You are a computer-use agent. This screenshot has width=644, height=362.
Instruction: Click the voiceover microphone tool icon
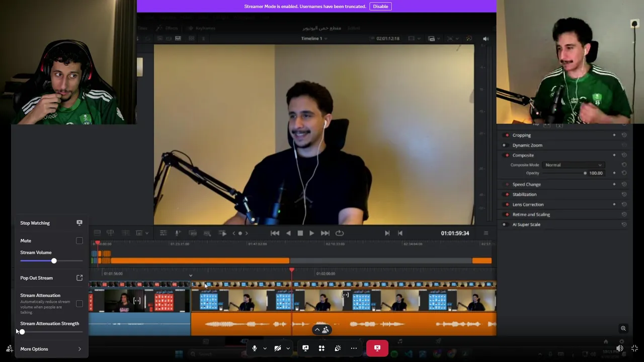pyautogui.click(x=178, y=233)
